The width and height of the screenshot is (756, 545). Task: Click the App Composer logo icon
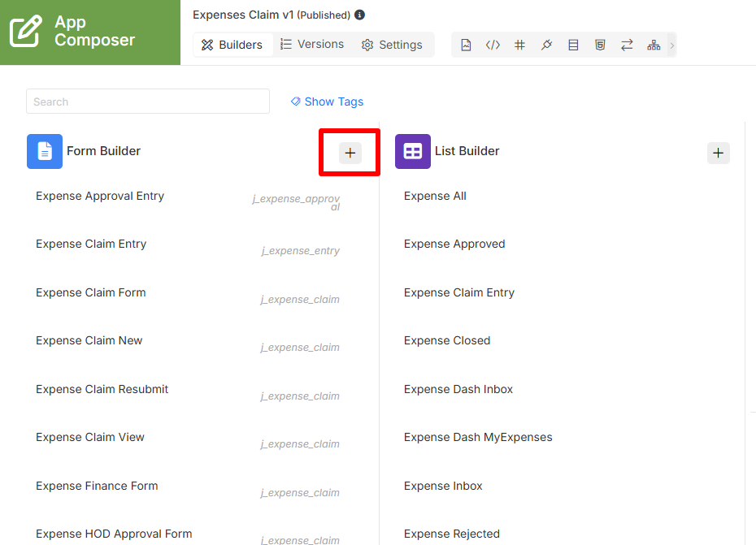pos(25,32)
